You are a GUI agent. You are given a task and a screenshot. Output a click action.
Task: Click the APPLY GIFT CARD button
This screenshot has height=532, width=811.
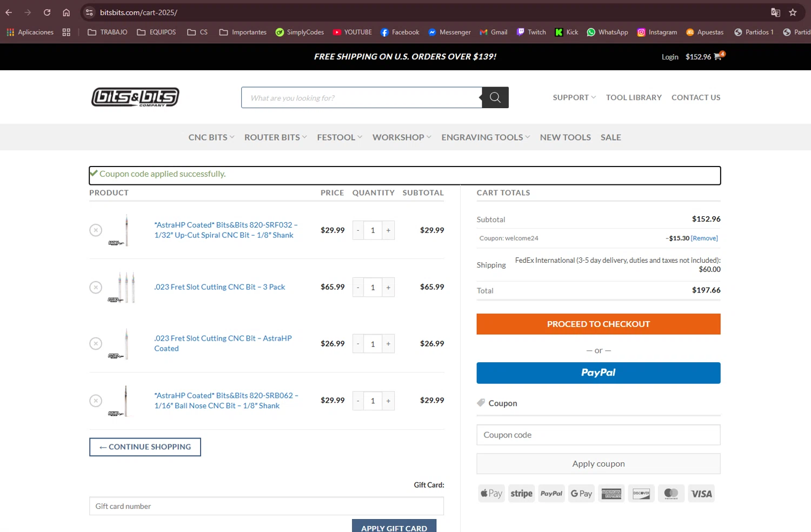[394, 526]
